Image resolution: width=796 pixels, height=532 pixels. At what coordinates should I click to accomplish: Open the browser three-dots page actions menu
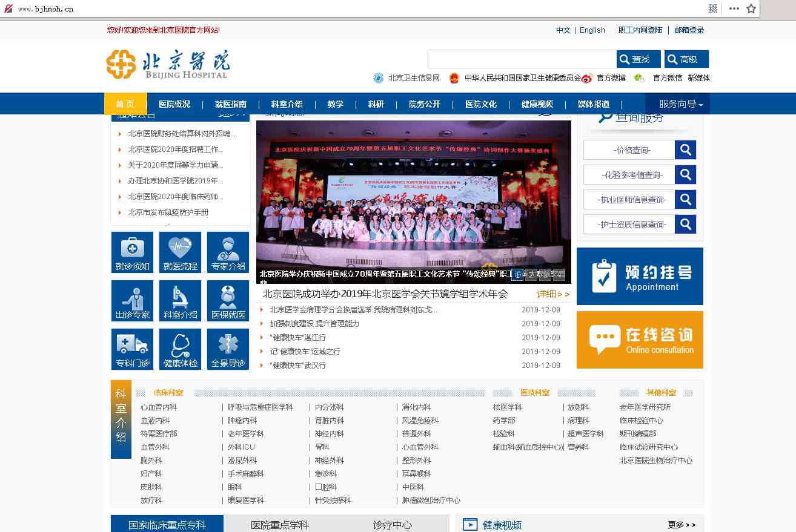[734, 8]
